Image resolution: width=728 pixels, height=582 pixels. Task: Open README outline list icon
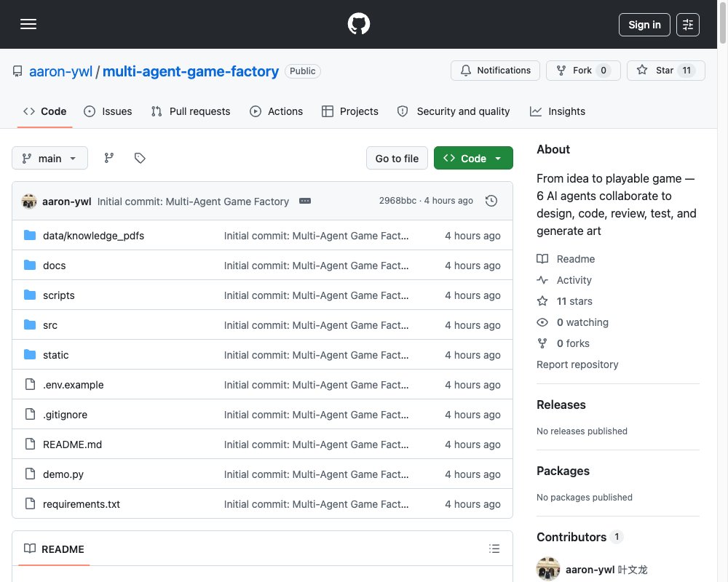(x=494, y=549)
